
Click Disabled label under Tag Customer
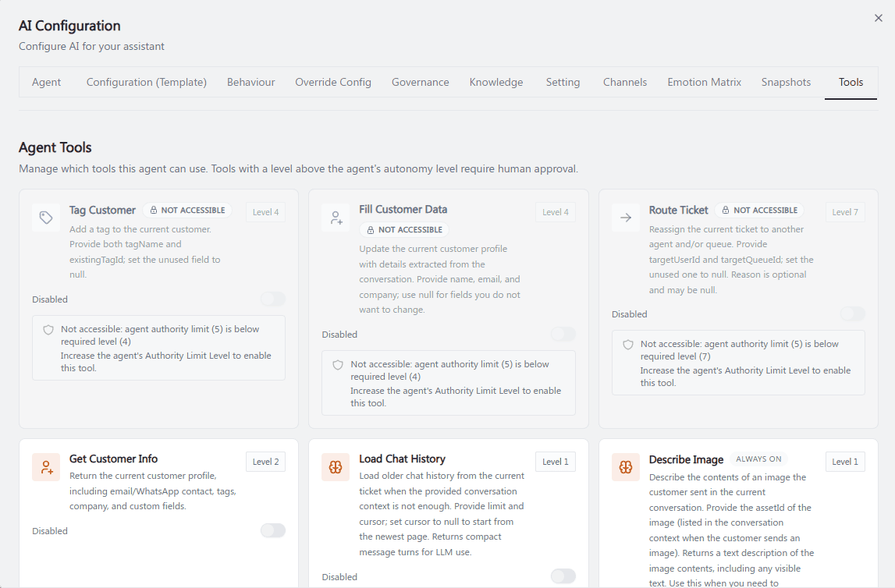point(50,299)
